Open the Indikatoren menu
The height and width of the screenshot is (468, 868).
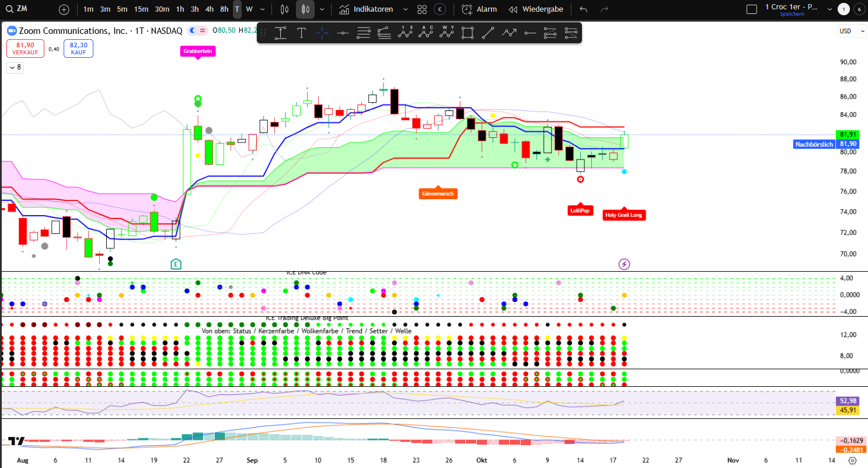(x=367, y=9)
